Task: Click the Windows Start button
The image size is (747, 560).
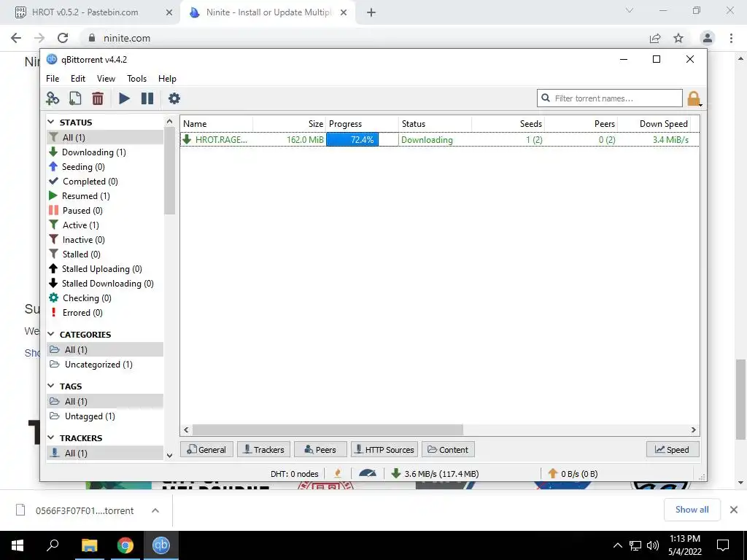Action: [18, 545]
